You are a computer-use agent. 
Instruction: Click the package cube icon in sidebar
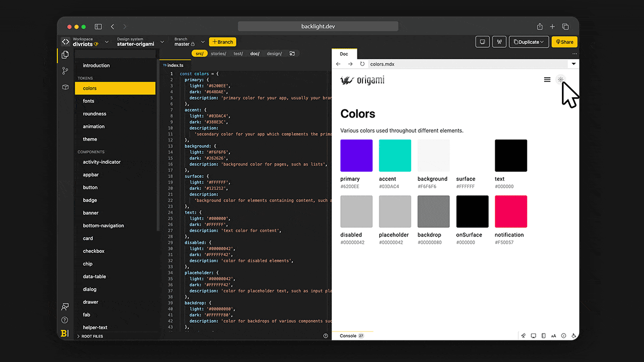pos(65,87)
